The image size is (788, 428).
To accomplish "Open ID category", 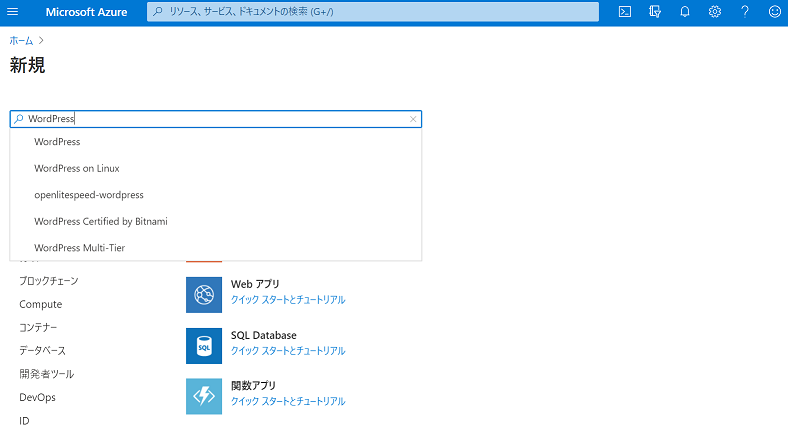I will [24, 421].
